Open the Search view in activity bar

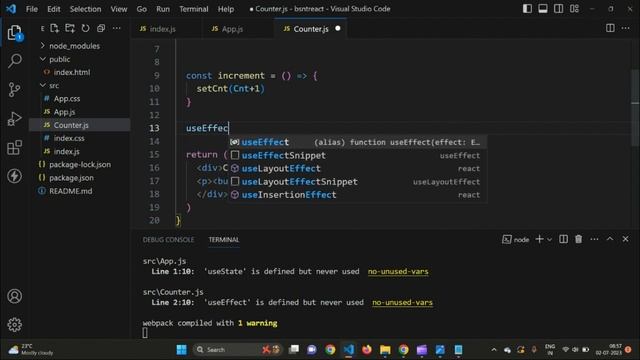pos(14,61)
